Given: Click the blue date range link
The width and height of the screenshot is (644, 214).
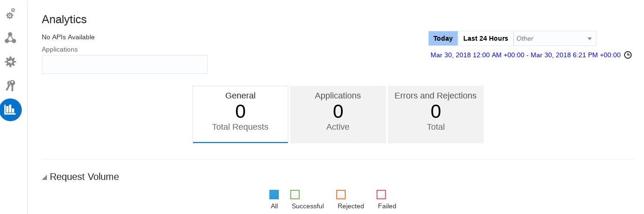Looking at the screenshot, I should pyautogui.click(x=525, y=55).
